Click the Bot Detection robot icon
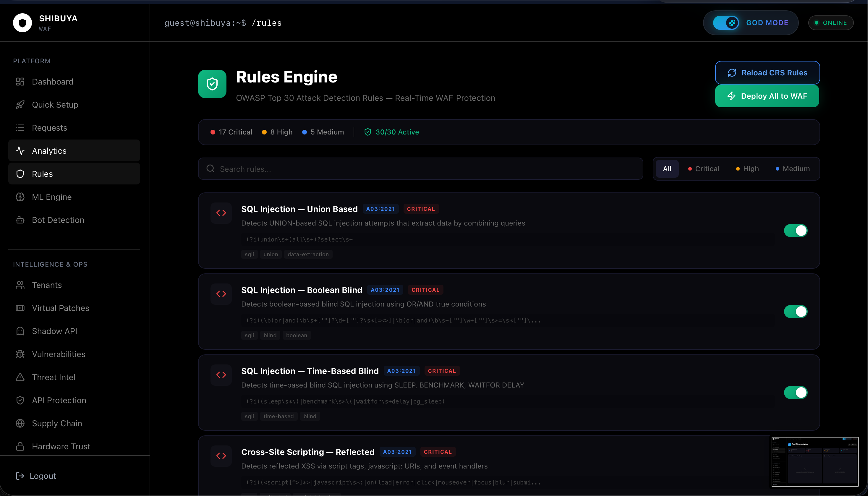This screenshot has height=496, width=868. click(20, 220)
